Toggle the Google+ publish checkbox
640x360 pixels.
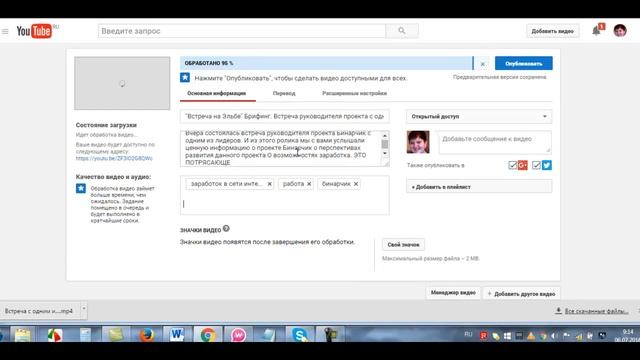(x=512, y=165)
